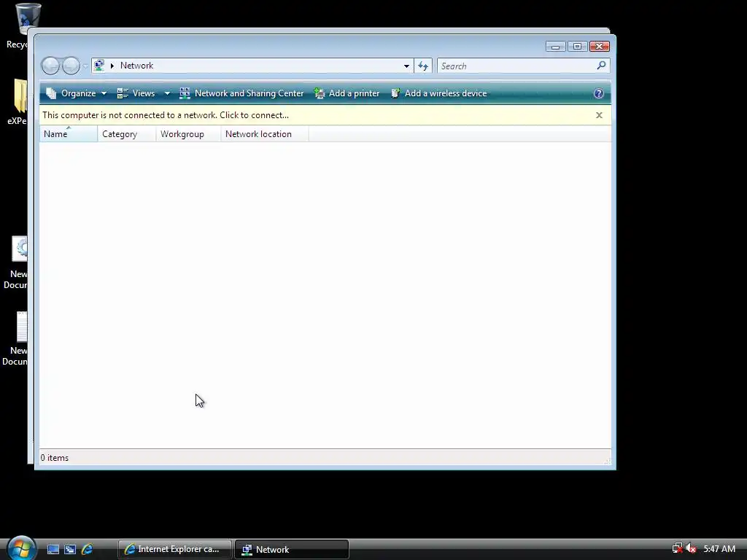The height and width of the screenshot is (560, 747).
Task: Close the Network window
Action: pyautogui.click(x=600, y=46)
